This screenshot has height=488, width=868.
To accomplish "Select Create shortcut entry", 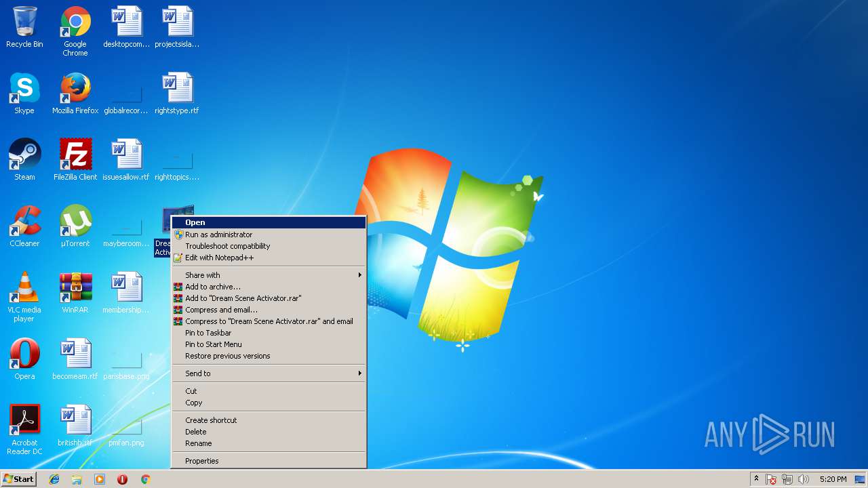I will pos(269,420).
